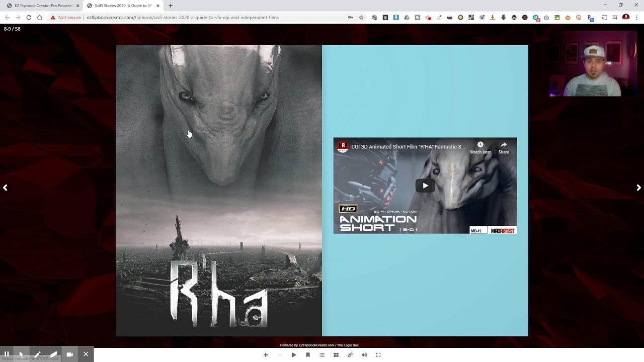Click the MADARTIST logo on video
644x362 pixels.
503,231
